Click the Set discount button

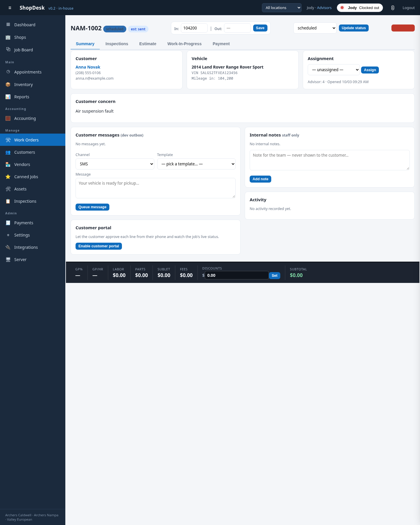click(274, 276)
